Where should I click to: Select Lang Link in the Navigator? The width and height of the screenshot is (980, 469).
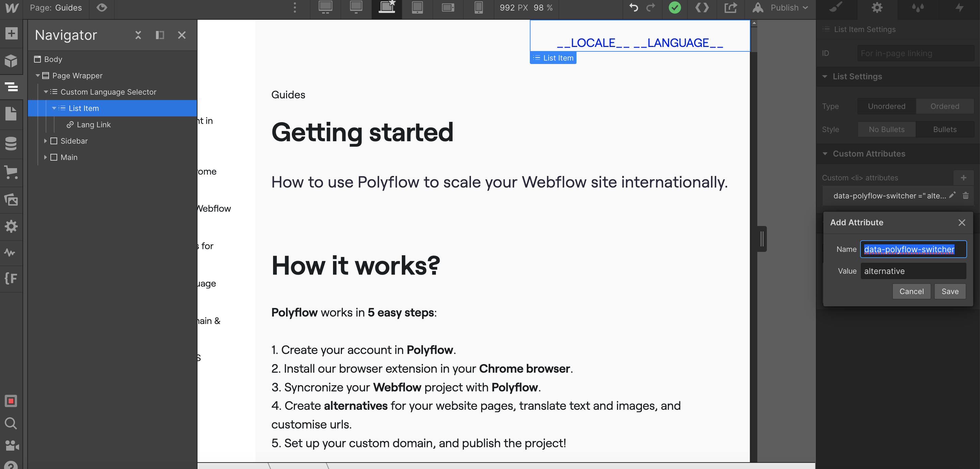(94, 125)
